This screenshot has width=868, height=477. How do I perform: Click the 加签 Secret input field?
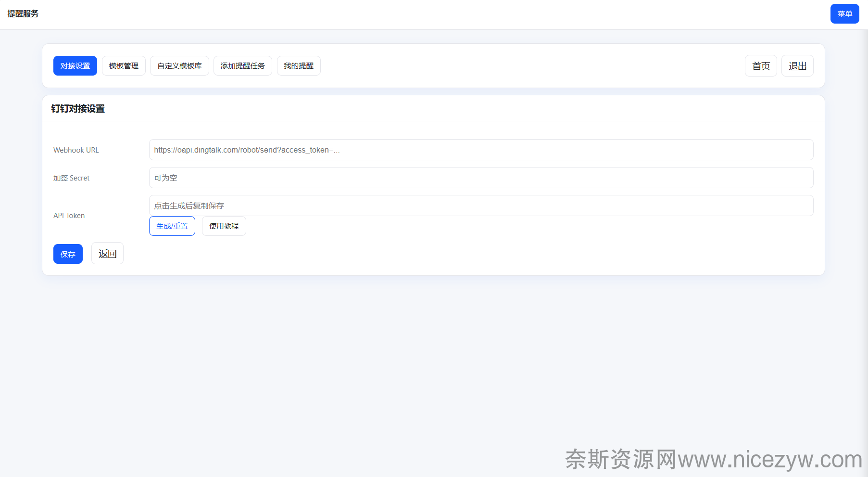(481, 178)
